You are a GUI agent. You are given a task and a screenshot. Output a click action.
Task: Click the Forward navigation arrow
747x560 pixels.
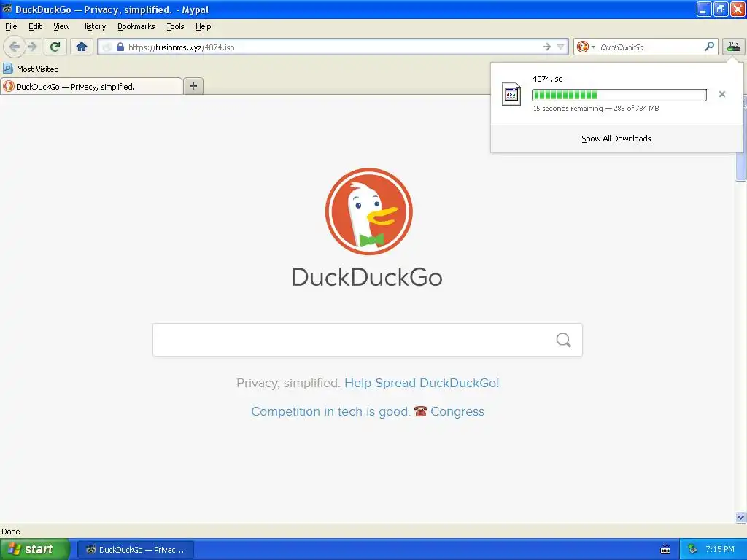pyautogui.click(x=33, y=47)
